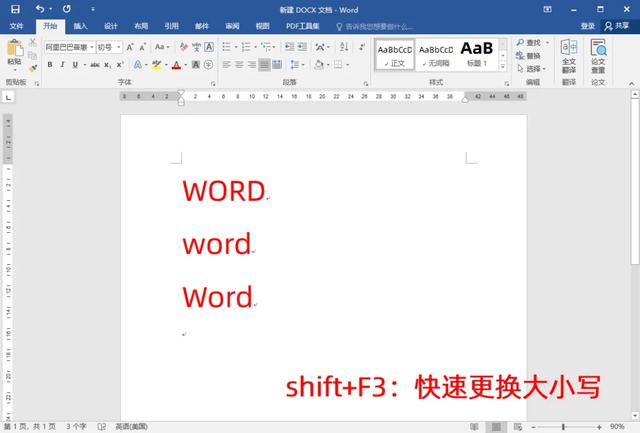This screenshot has width=640, height=433.
Task: Open the Numbering list dropdown arrow
Action: [255, 47]
